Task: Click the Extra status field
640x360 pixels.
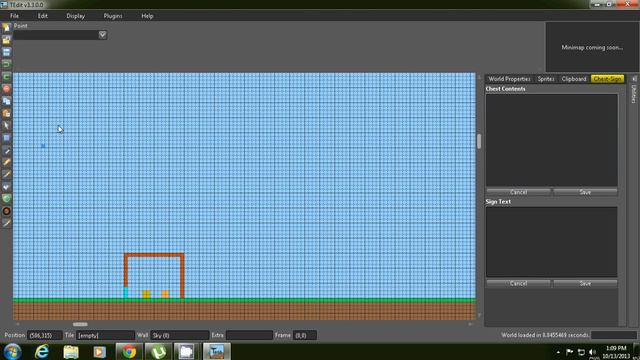Action: click(x=249, y=335)
